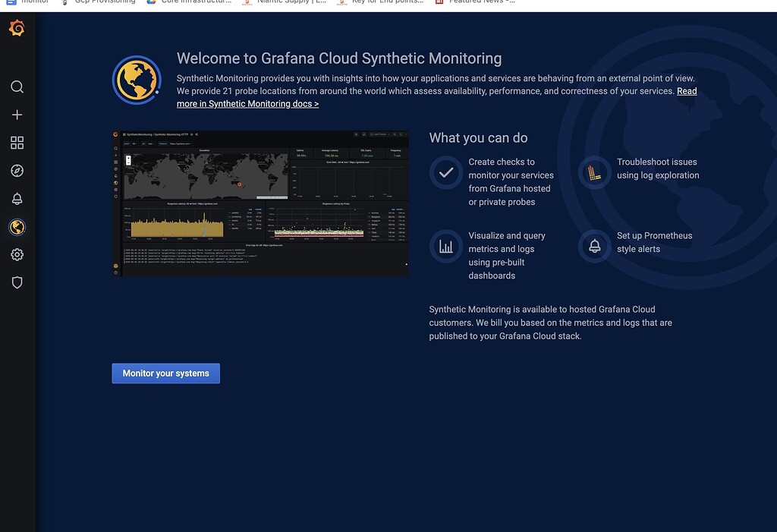This screenshot has height=532, width=777.
Task: Click the logs icon beside Troubleshoot issues
Action: [x=593, y=172]
